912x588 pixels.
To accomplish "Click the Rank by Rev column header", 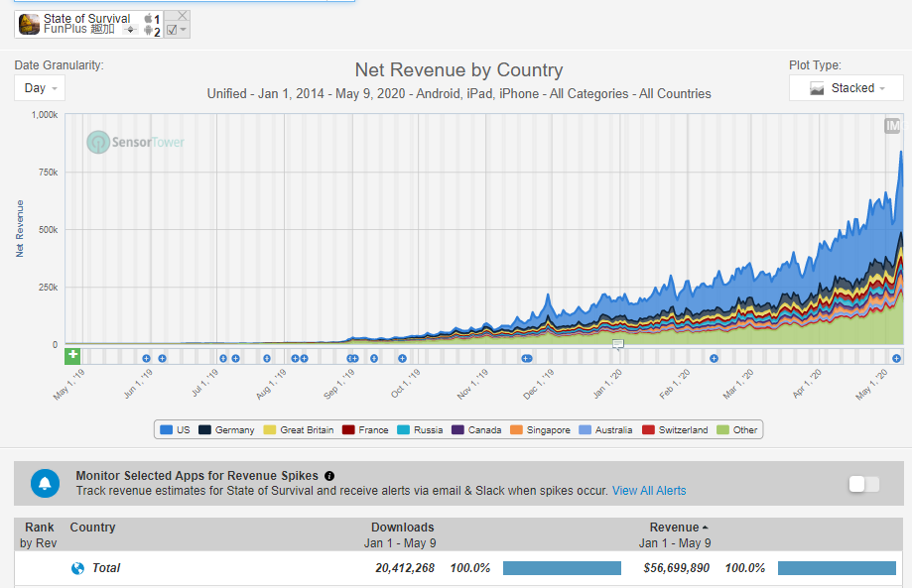I will [39, 535].
